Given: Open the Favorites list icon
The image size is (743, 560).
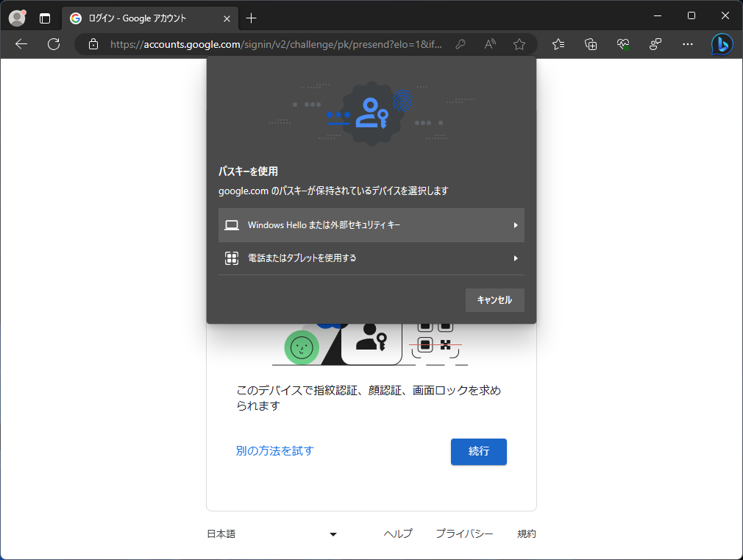Looking at the screenshot, I should point(558,44).
